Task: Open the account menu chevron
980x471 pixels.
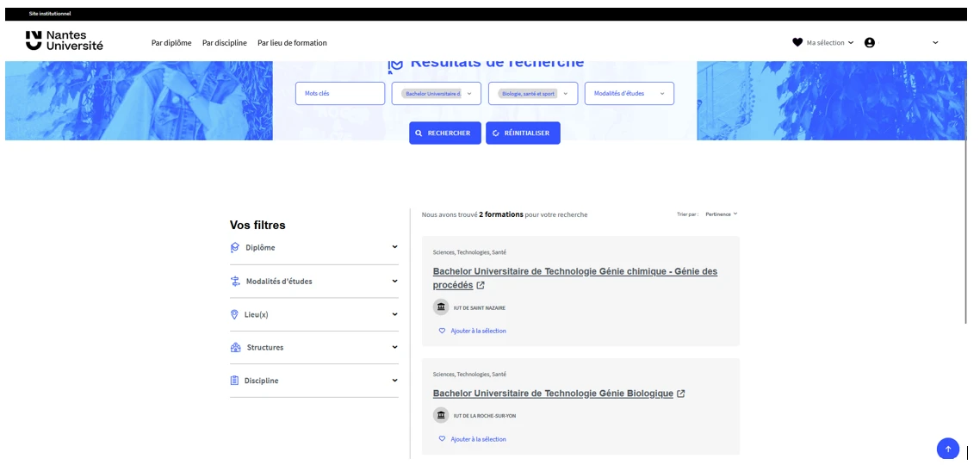Action: click(935, 42)
